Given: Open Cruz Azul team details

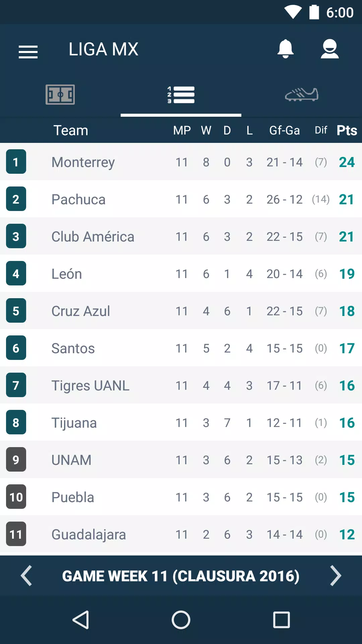Looking at the screenshot, I should tap(134, 311).
